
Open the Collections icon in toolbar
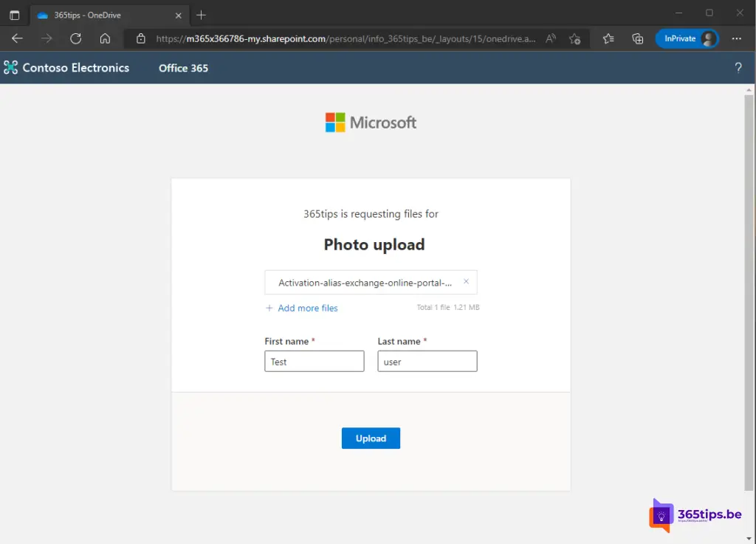coord(637,39)
